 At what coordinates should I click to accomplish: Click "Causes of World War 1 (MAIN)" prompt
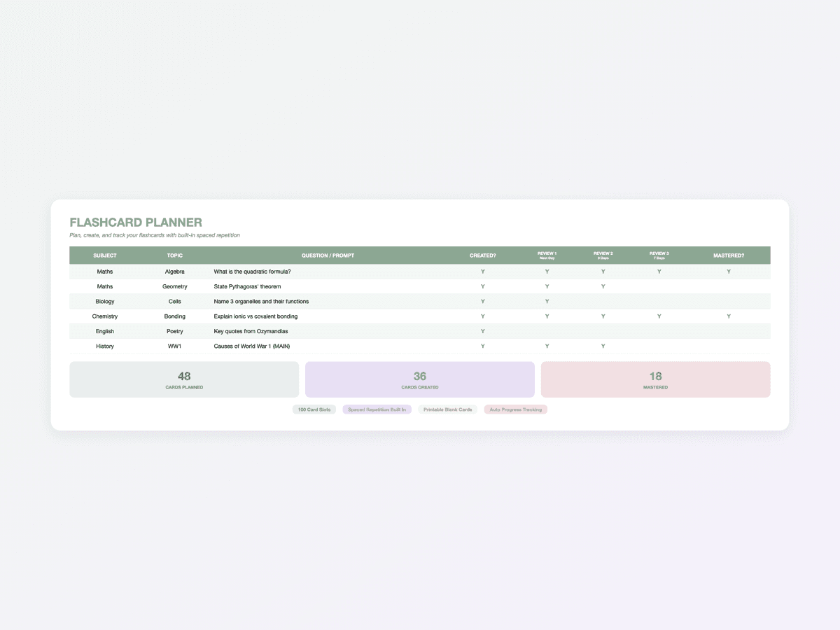[251, 346]
